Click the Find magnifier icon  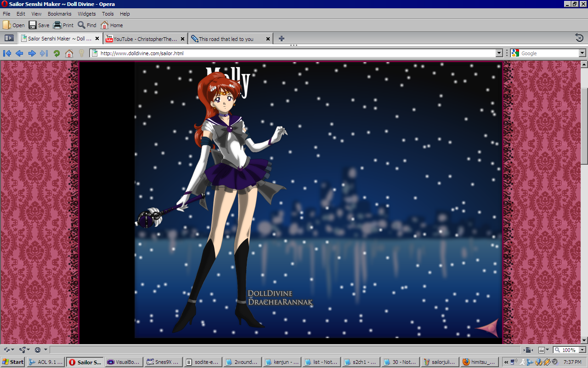pos(87,25)
